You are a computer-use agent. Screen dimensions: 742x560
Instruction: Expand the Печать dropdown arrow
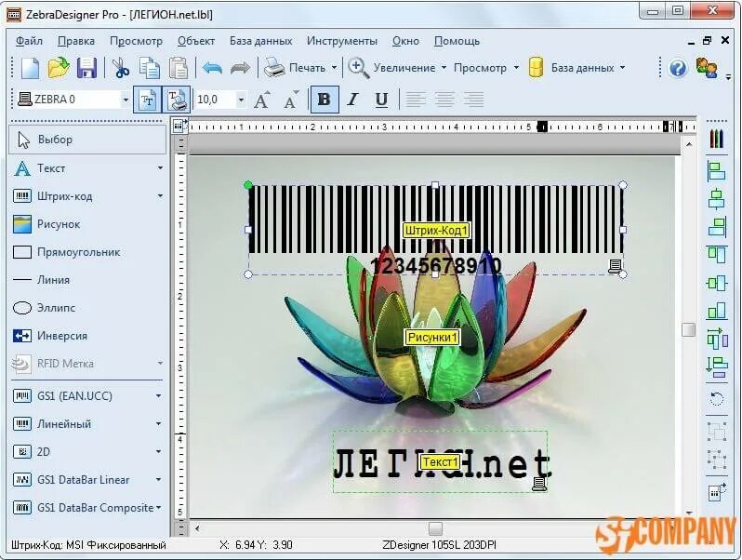(x=334, y=68)
